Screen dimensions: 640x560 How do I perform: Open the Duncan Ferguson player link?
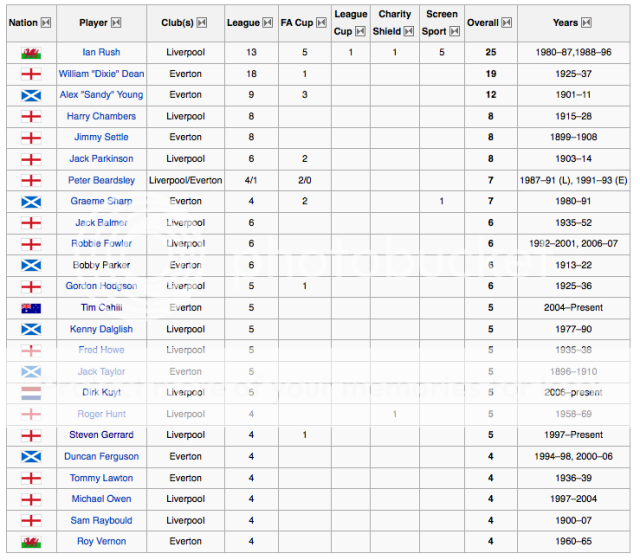click(101, 457)
